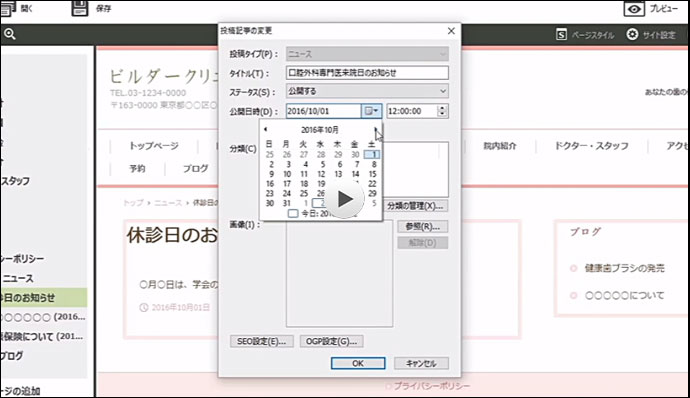Select 保険について sidebar item

41,337
